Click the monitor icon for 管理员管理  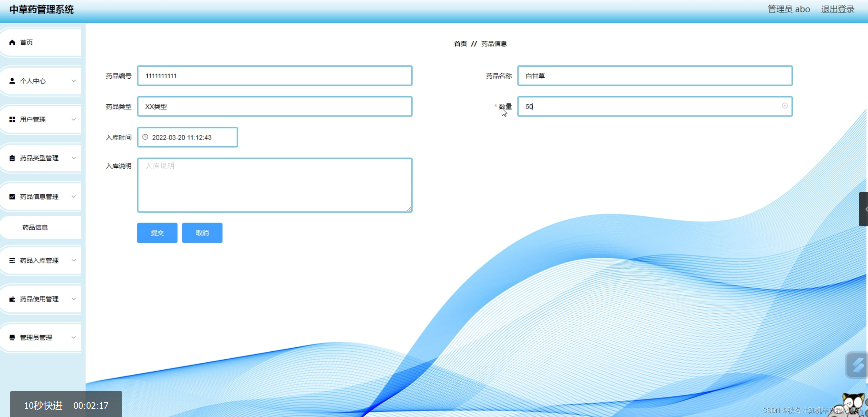click(x=12, y=337)
